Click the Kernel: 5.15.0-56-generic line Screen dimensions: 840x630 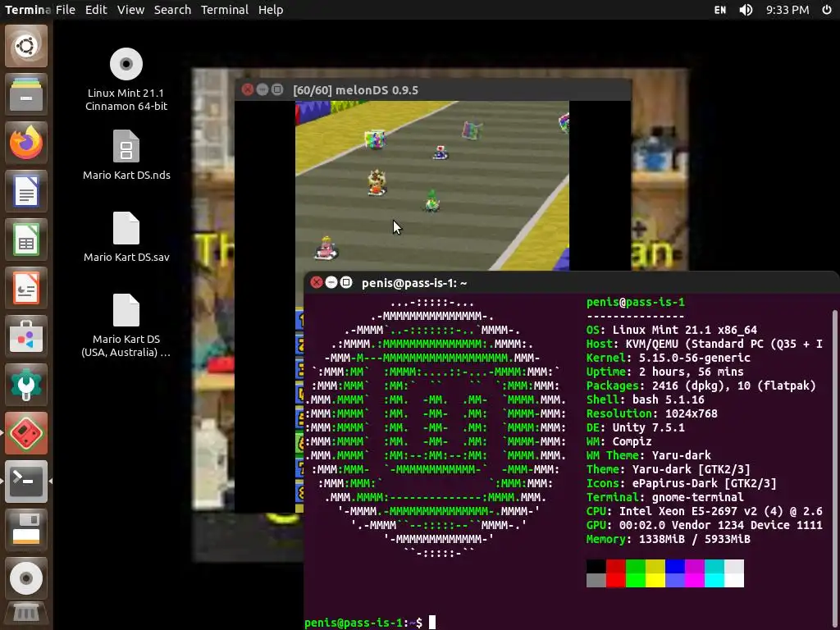coord(668,358)
